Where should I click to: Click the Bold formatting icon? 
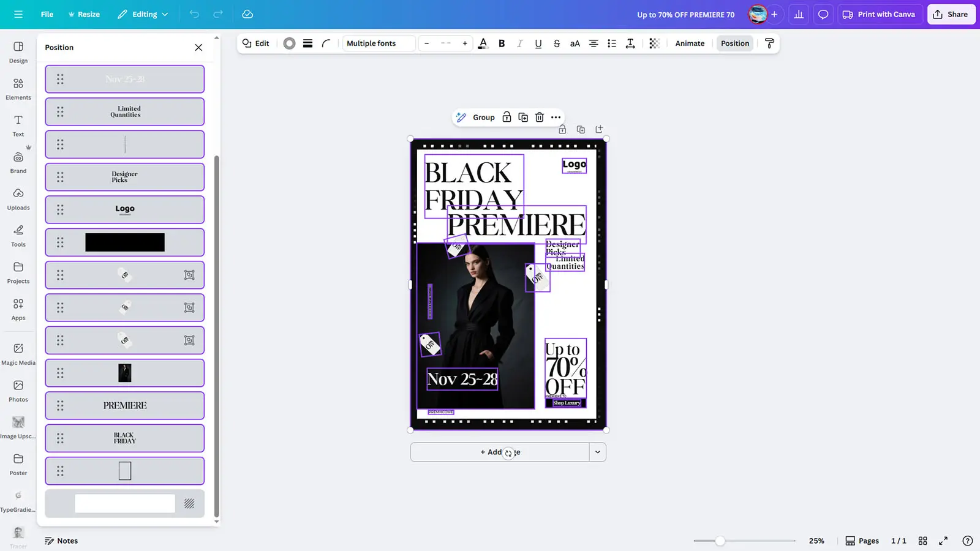[502, 43]
